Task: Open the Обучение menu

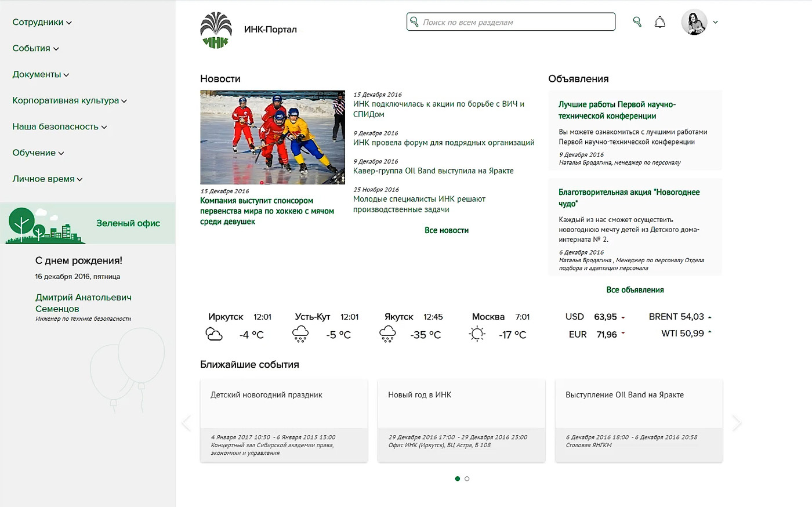Action: pos(38,153)
